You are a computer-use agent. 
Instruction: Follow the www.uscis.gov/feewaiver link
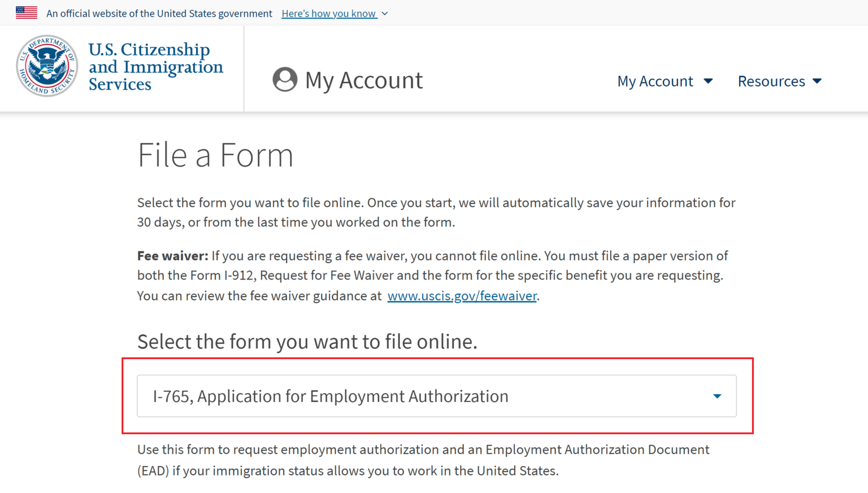pos(462,296)
